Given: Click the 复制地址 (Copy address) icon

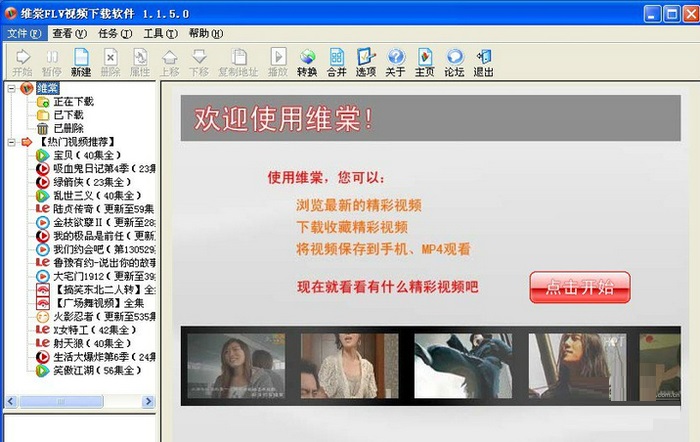Looking at the screenshot, I should (238, 62).
